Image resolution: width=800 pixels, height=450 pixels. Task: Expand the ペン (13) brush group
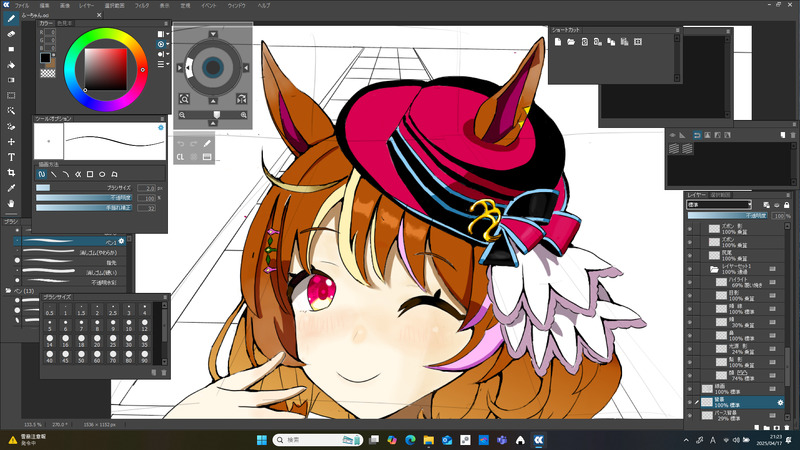8,291
